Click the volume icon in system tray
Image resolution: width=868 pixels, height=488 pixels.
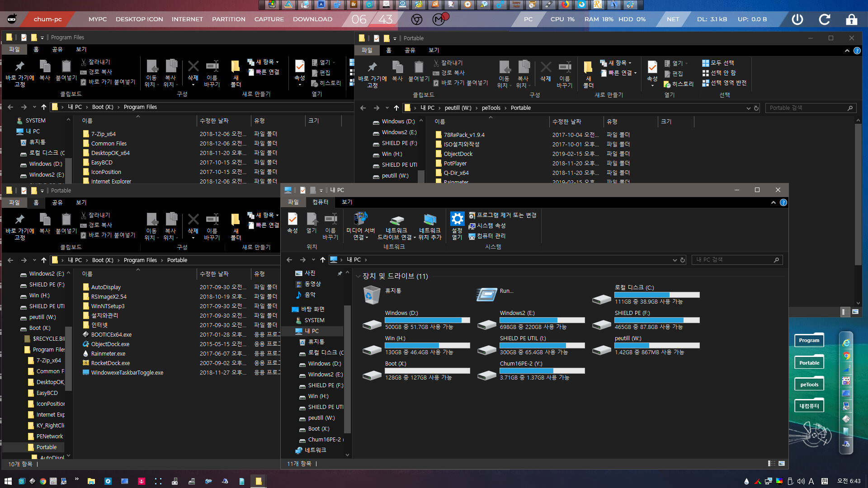point(801,481)
